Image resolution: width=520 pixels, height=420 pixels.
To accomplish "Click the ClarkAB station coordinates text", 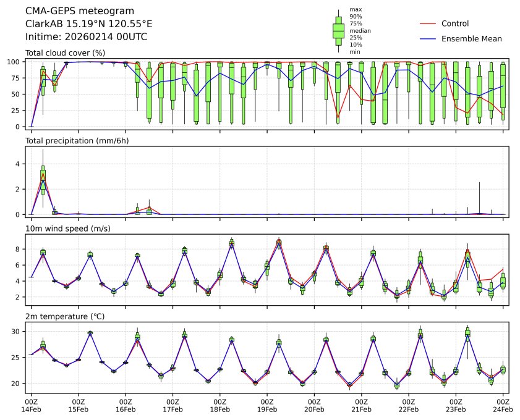I will (88, 24).
